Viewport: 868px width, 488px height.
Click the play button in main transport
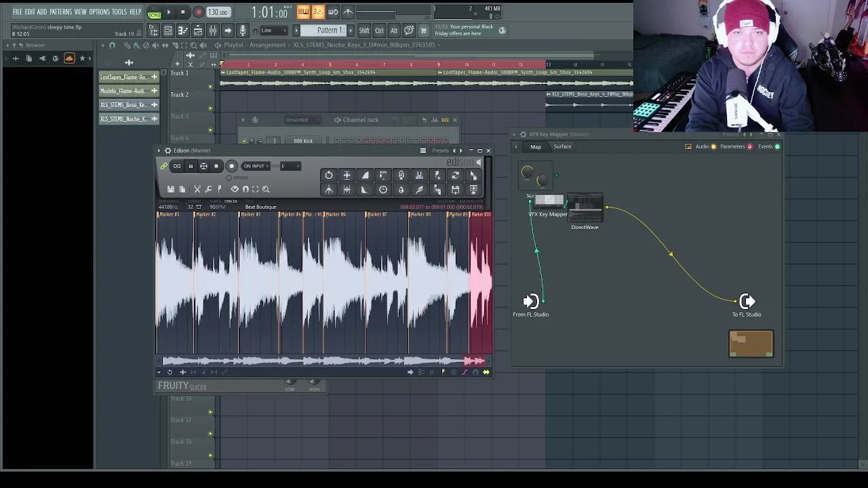tap(169, 12)
